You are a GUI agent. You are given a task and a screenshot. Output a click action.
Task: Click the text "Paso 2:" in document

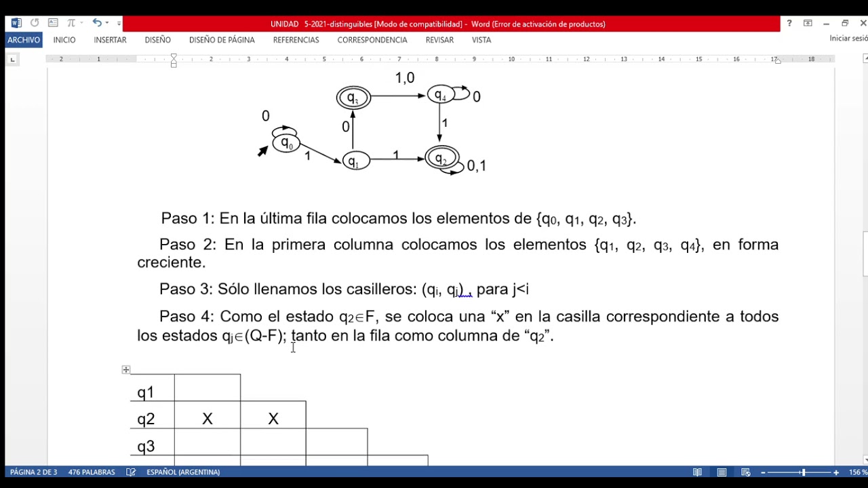click(186, 244)
